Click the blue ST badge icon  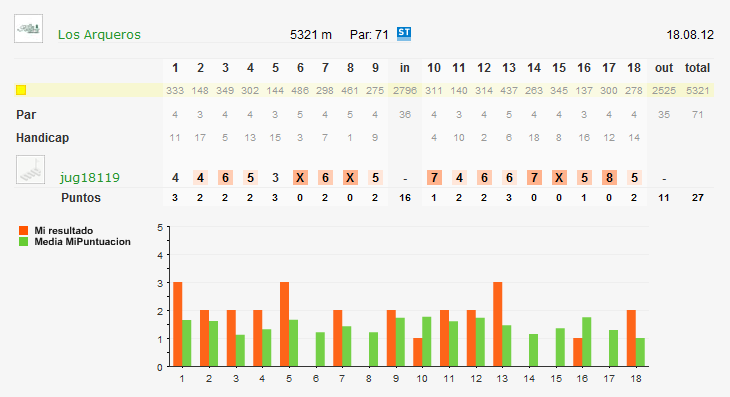pyautogui.click(x=404, y=34)
